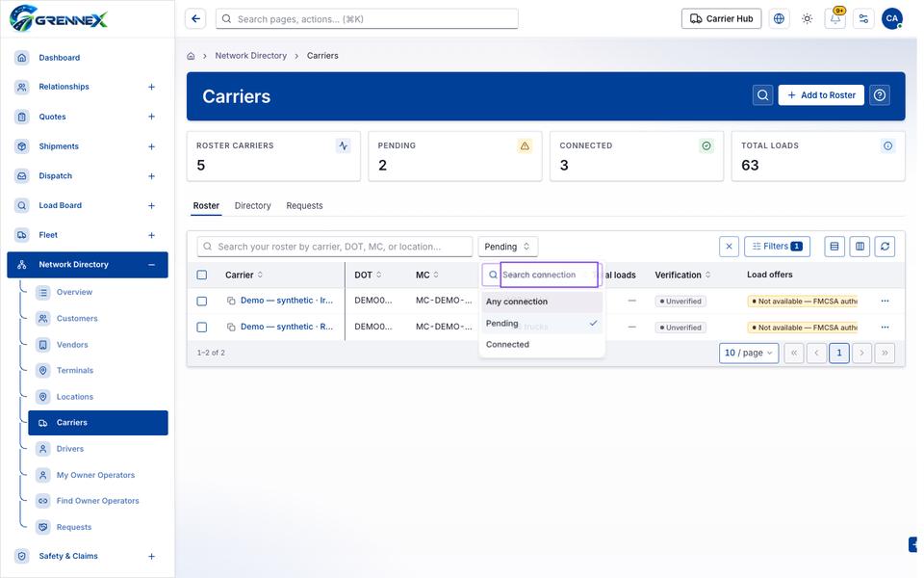
Task: Open the Pending connection dropdown
Action: (507, 247)
